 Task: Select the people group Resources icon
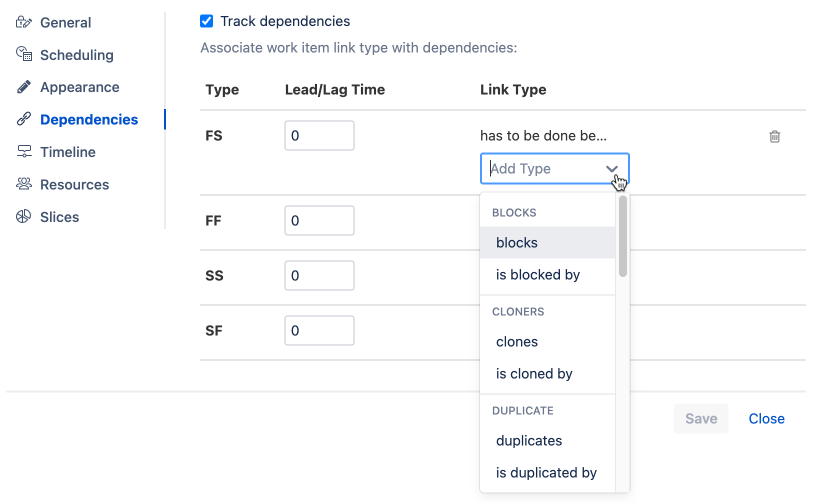[x=23, y=184]
